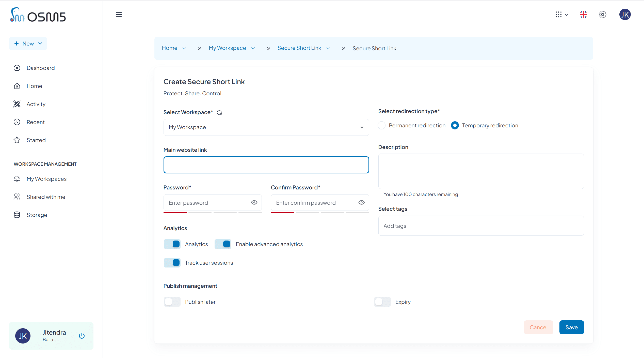Refresh the workspace list
Image resolution: width=644 pixels, height=358 pixels.
(219, 112)
